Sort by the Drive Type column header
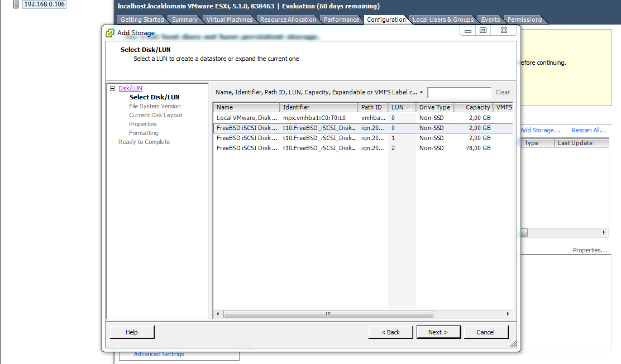 click(435, 107)
